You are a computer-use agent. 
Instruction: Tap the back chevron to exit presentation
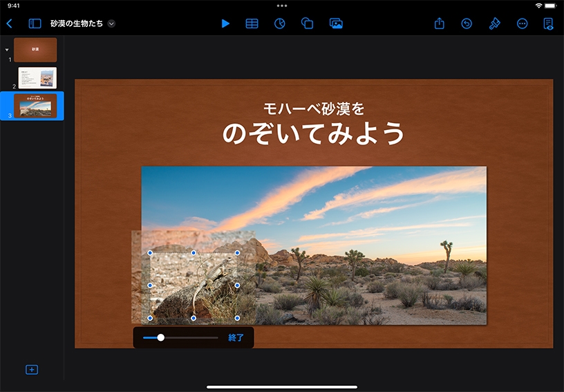coord(9,24)
